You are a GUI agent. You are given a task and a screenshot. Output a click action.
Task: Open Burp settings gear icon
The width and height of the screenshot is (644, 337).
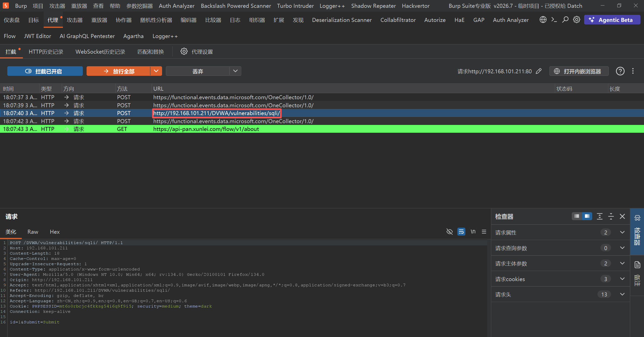(577, 20)
